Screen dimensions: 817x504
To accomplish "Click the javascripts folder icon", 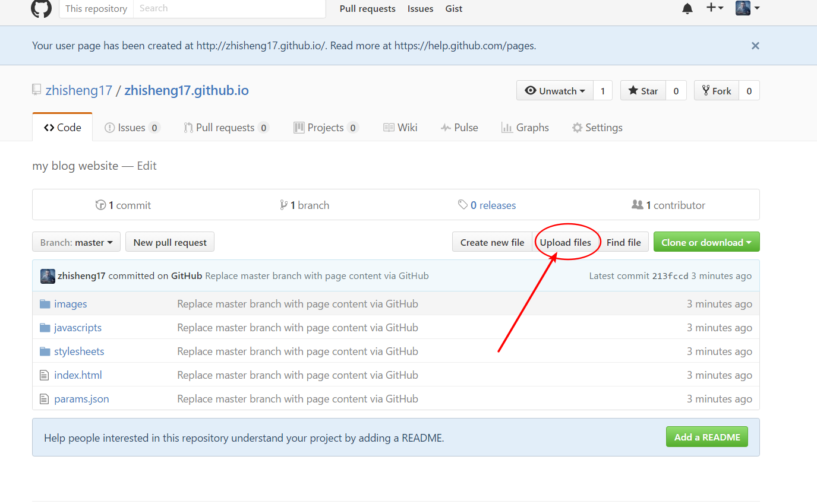I will coord(45,328).
